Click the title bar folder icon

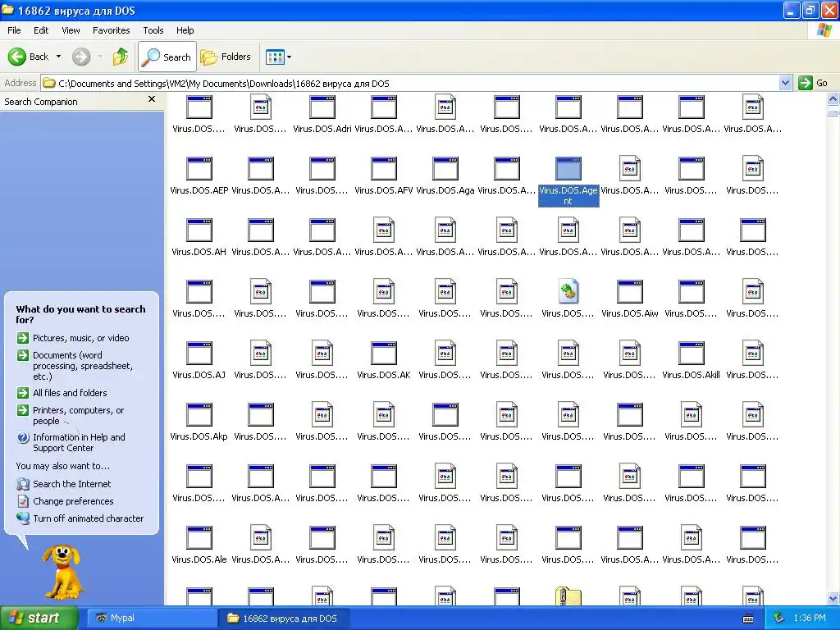point(7,10)
